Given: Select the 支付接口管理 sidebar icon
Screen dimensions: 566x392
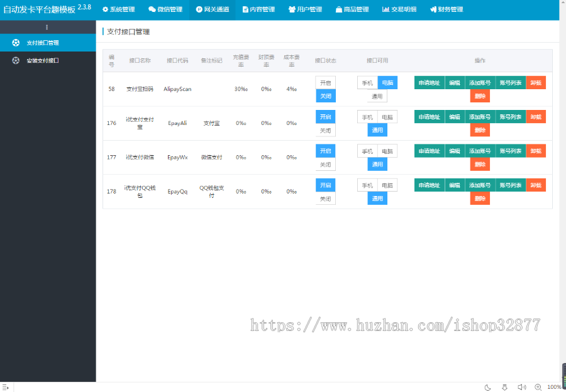Looking at the screenshot, I should [x=16, y=43].
